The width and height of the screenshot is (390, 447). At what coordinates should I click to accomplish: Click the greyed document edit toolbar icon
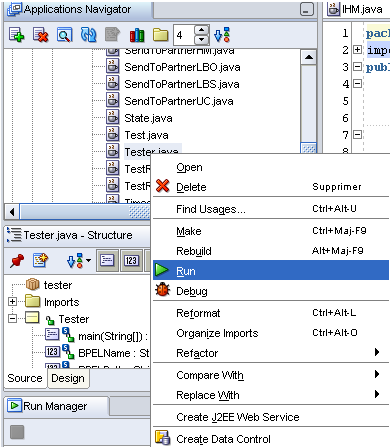[112, 35]
